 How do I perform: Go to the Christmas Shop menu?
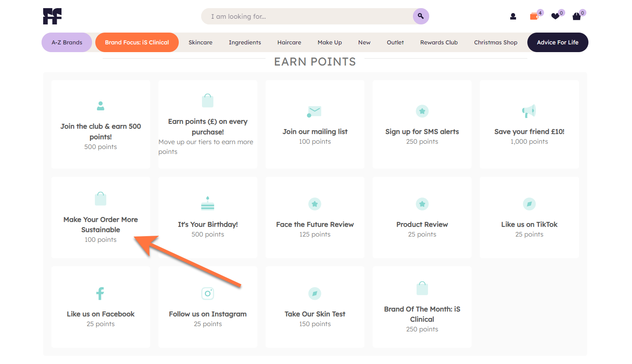496,42
